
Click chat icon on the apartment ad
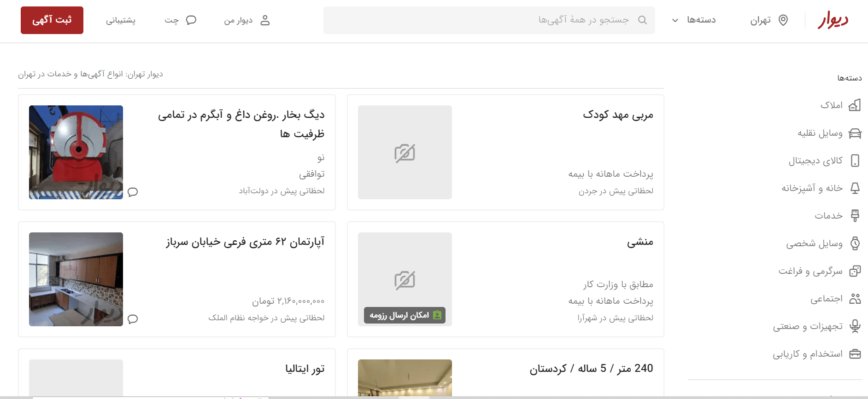point(133,319)
